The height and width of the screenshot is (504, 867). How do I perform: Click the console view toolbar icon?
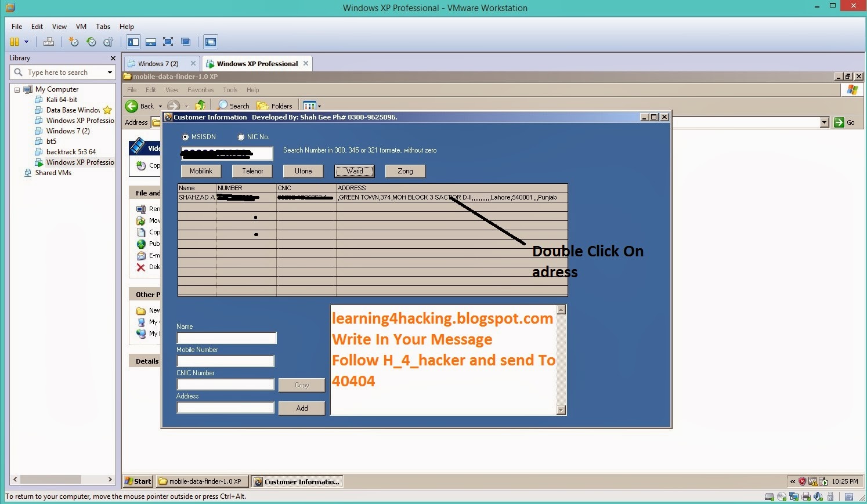pos(211,42)
